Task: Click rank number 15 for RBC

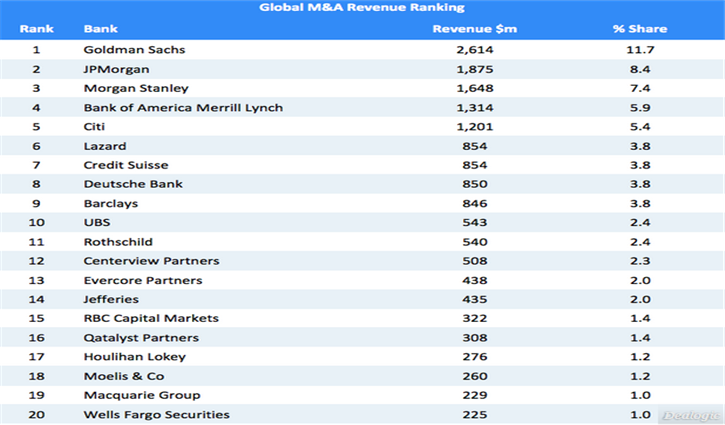Action: (x=37, y=318)
